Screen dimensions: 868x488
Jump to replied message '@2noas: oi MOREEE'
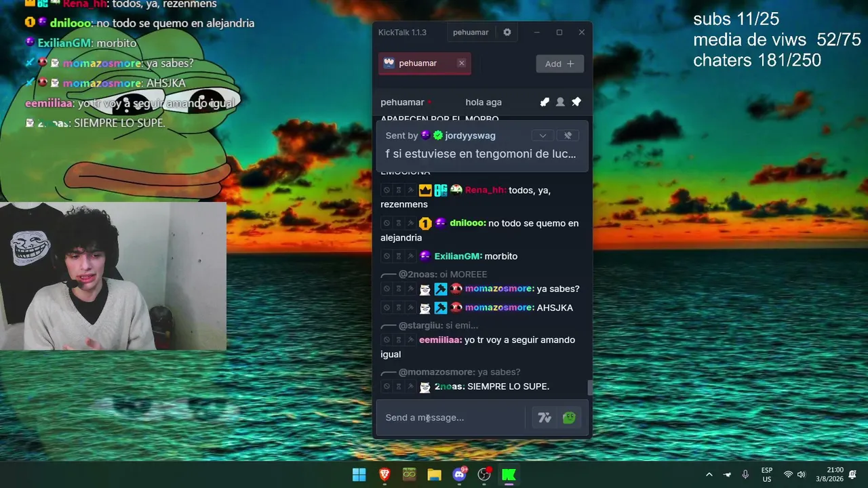(x=442, y=274)
